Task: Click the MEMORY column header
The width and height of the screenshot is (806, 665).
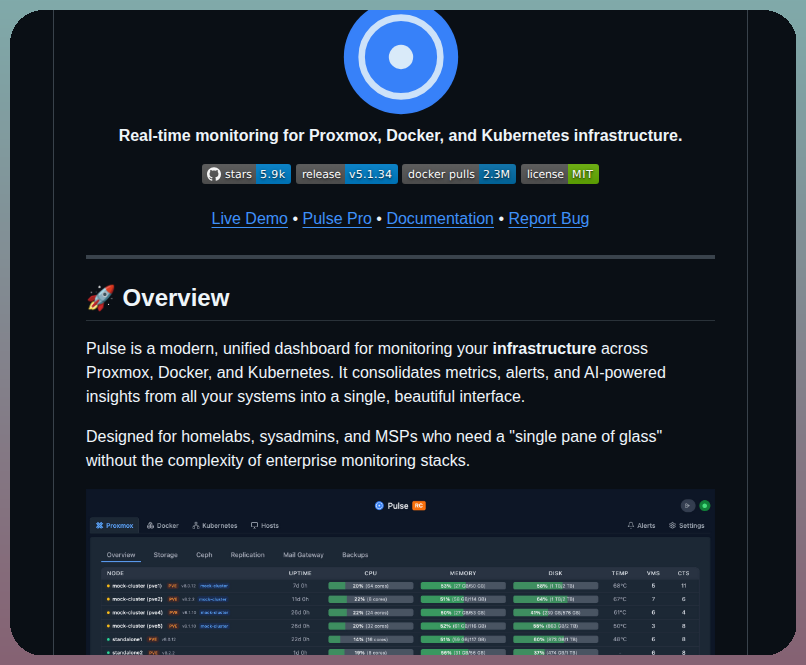Action: pyautogui.click(x=463, y=573)
